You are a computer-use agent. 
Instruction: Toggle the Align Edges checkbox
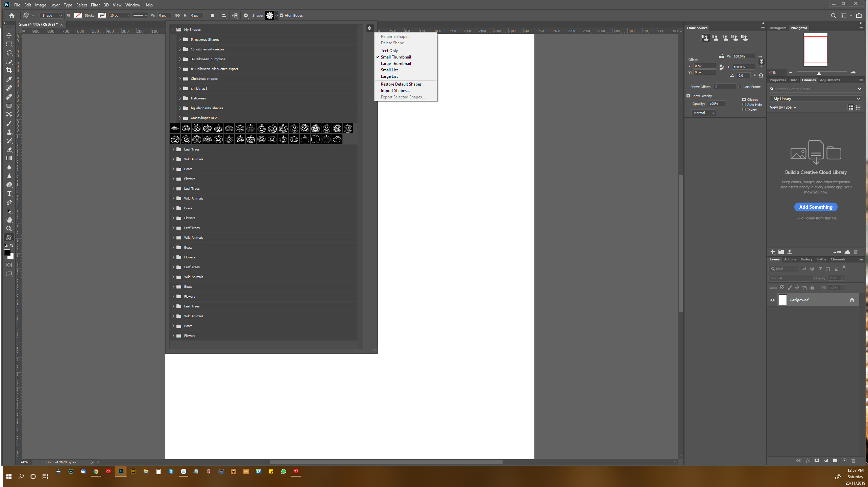tap(282, 15)
